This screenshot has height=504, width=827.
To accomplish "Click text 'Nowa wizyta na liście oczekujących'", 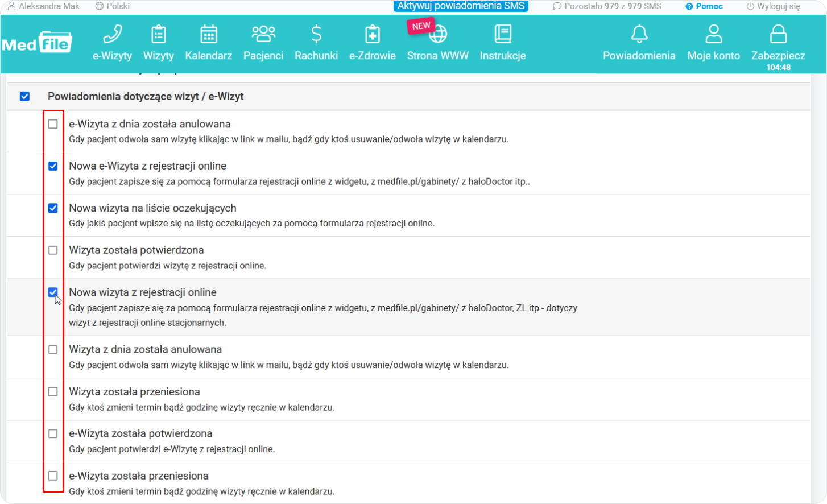I will [x=152, y=208].
